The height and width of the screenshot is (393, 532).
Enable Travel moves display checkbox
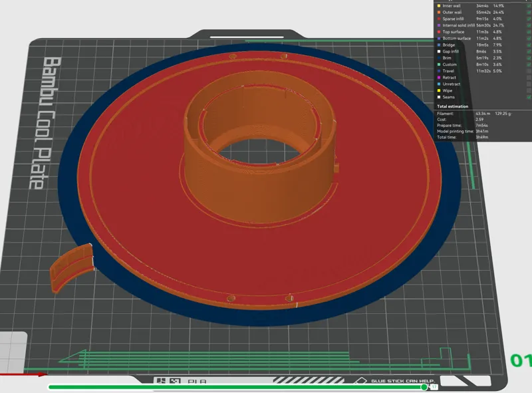pyautogui.click(x=529, y=71)
